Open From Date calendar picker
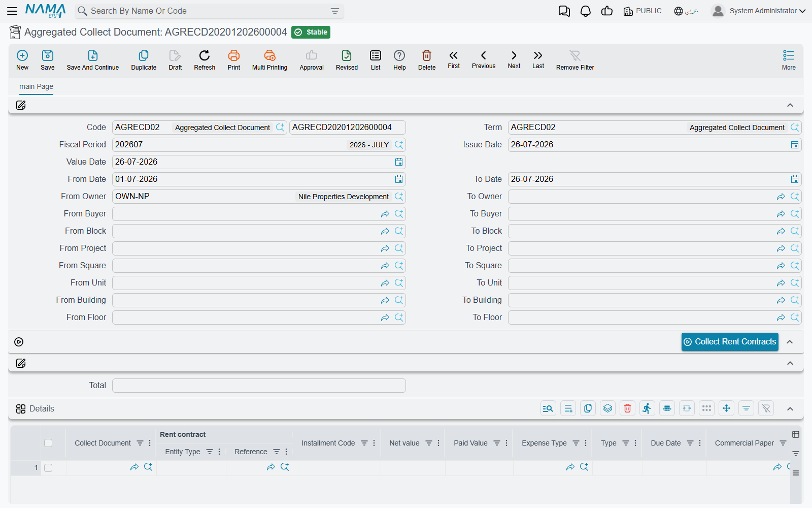The image size is (812, 508). pyautogui.click(x=399, y=179)
